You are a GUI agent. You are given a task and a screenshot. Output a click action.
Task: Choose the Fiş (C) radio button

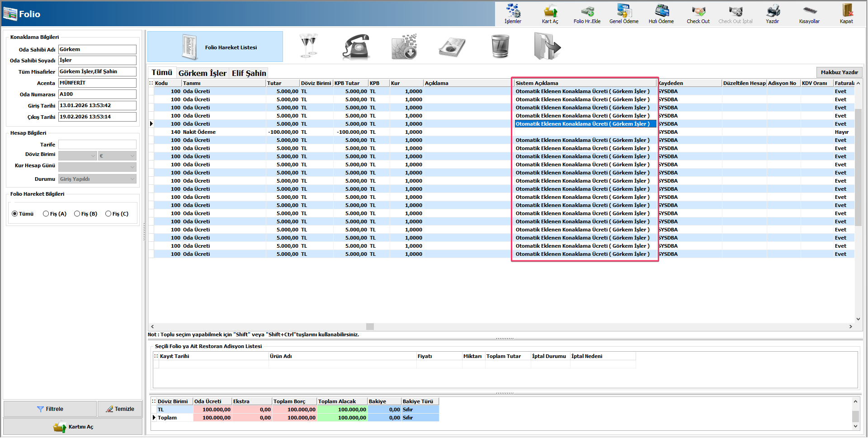point(108,214)
